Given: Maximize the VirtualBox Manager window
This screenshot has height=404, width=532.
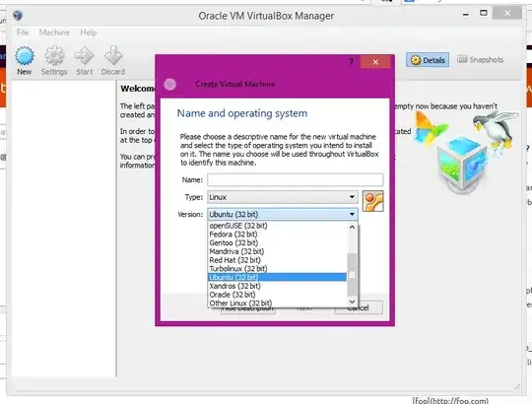Looking at the screenshot, I should [x=484, y=13].
